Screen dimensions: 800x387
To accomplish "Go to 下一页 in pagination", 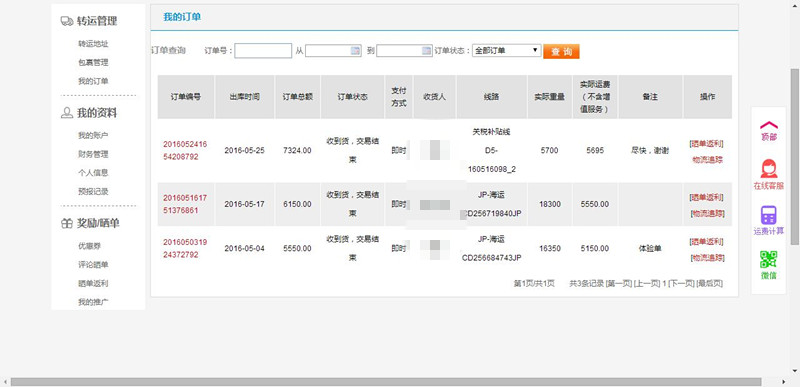I will pyautogui.click(x=681, y=283).
